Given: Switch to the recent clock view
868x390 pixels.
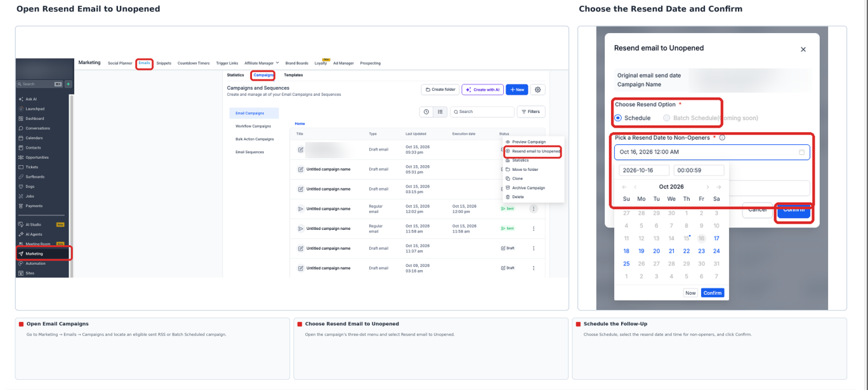Looking at the screenshot, I should click(426, 112).
